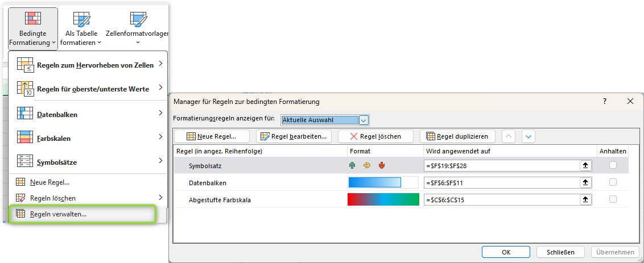Expand the Farbskalen submenu arrow
The width and height of the screenshot is (644, 263).
160,137
